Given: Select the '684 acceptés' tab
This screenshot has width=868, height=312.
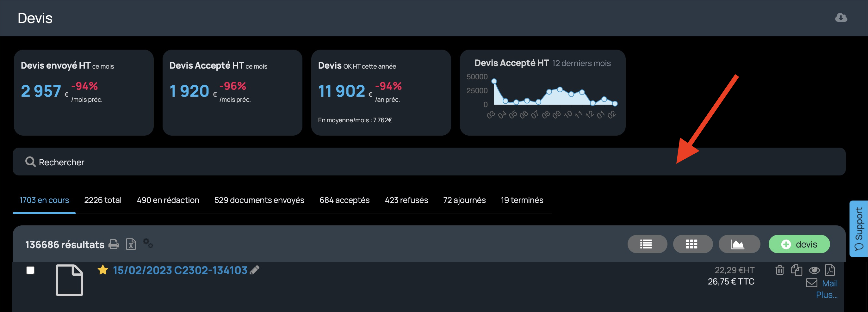Looking at the screenshot, I should coord(344,200).
